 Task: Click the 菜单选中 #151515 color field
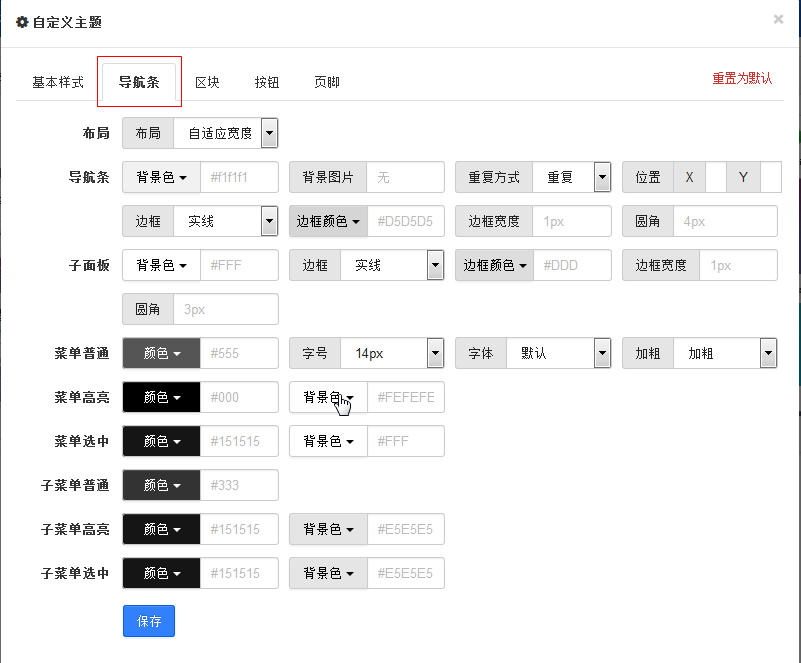click(x=240, y=441)
